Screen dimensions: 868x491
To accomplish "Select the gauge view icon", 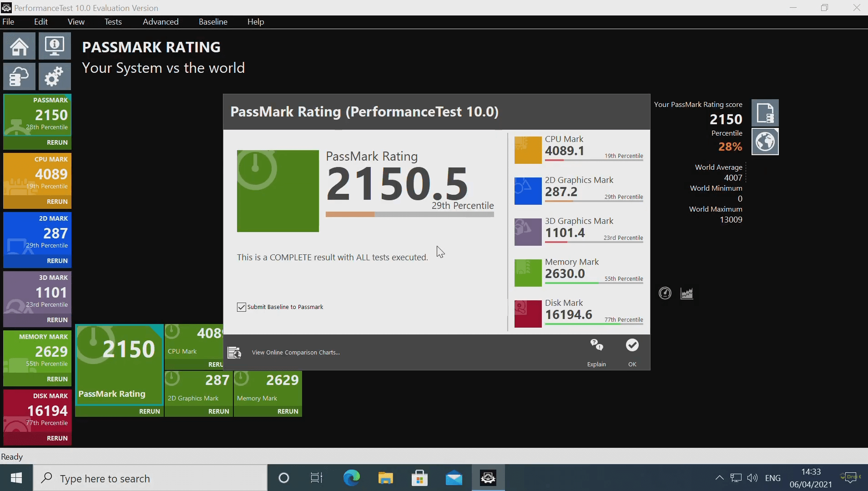I will point(665,294).
